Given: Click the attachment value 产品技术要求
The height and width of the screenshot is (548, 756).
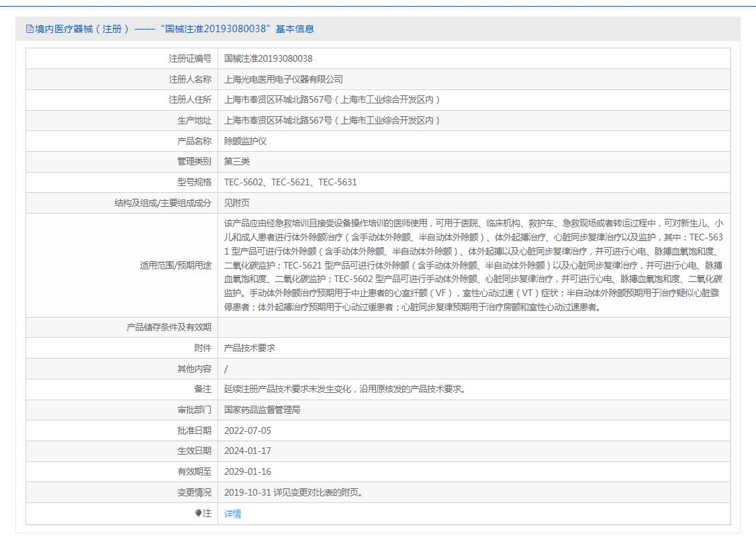Looking at the screenshot, I should [x=250, y=348].
